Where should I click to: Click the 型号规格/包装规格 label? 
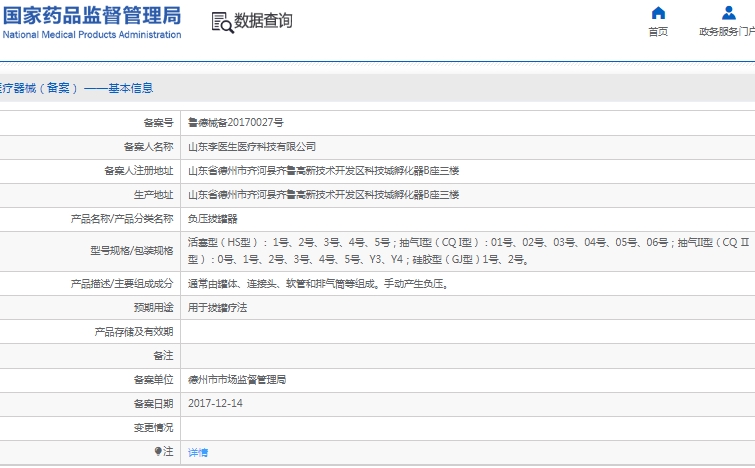pyautogui.click(x=131, y=251)
